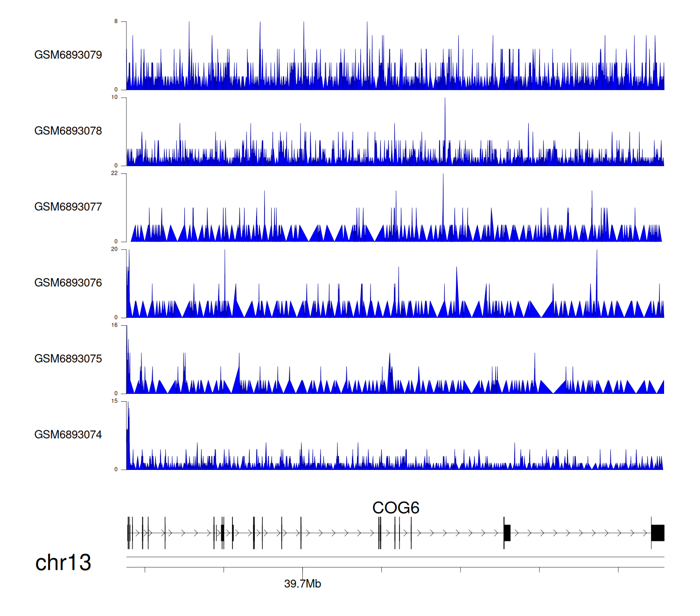This screenshot has width=700, height=616.
Task: Click the COG6 gene name
Action: pyautogui.click(x=396, y=508)
